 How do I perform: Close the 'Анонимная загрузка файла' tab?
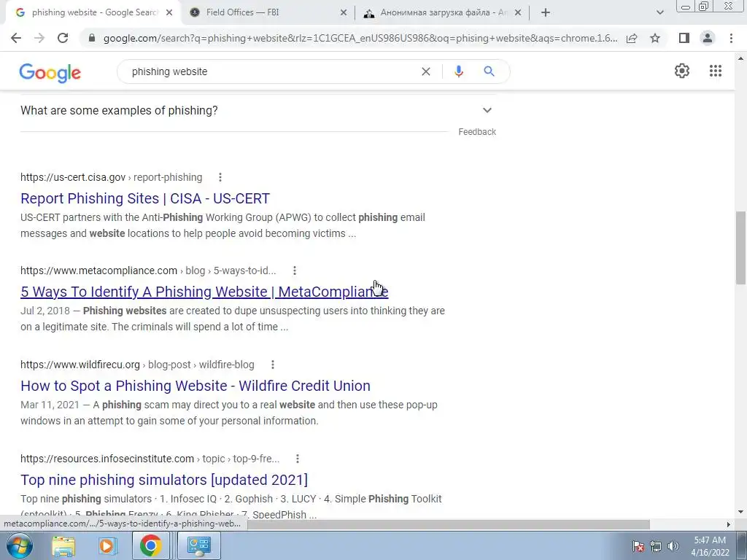517,13
